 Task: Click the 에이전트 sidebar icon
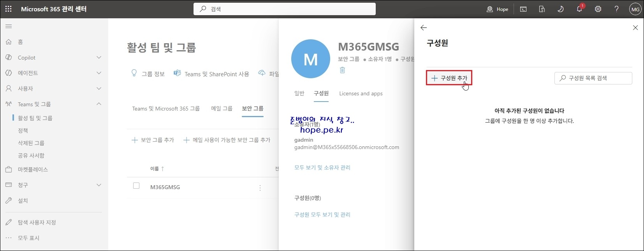coord(9,73)
